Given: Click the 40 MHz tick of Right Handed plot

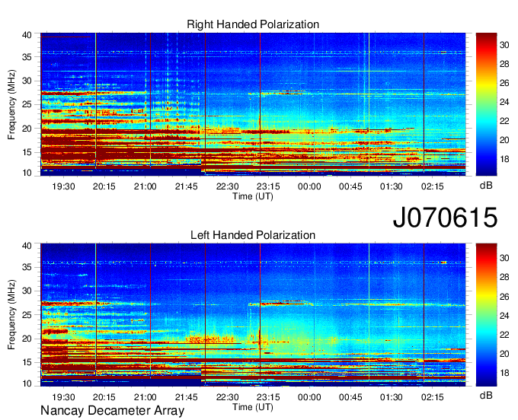Looking at the screenshot, I should pyautogui.click(x=27, y=35).
